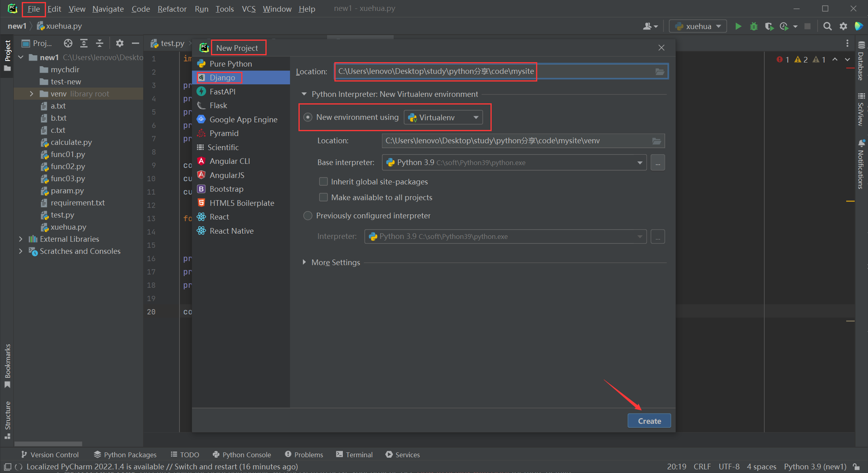This screenshot has width=868, height=473.
Task: Click the Create button
Action: click(649, 421)
